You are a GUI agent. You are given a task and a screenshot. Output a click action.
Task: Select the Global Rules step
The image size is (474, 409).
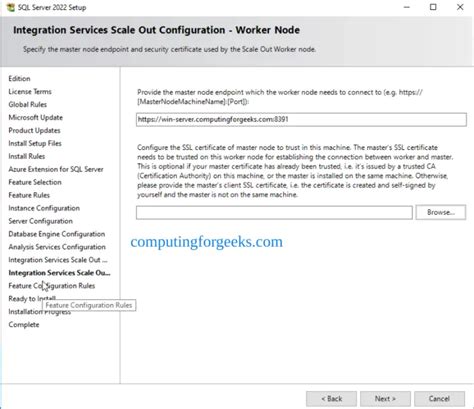[x=28, y=105]
